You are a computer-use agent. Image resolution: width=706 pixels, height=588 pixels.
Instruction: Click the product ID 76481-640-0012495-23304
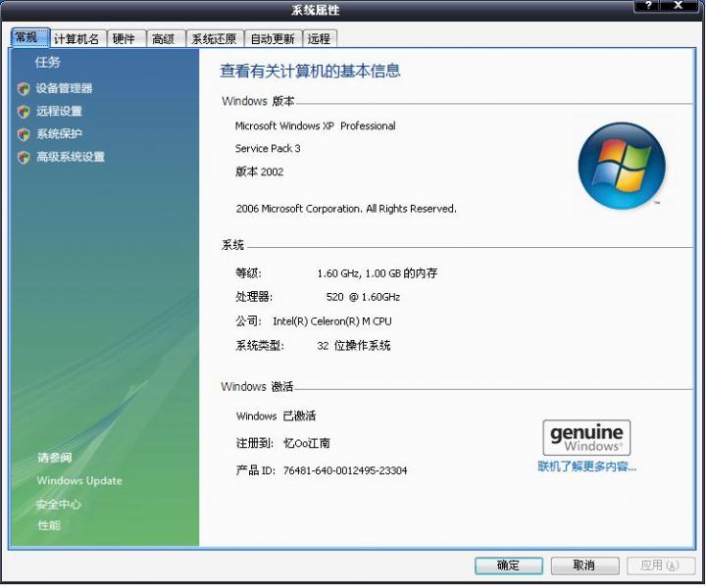point(345,470)
